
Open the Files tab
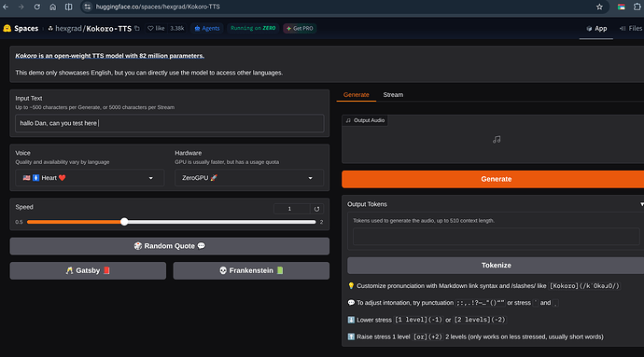[631, 28]
